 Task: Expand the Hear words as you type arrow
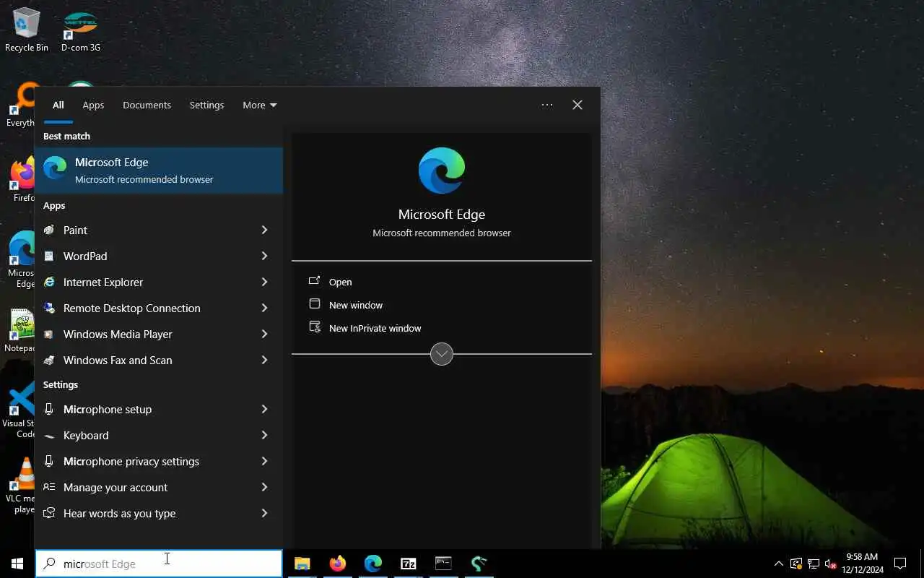click(264, 513)
